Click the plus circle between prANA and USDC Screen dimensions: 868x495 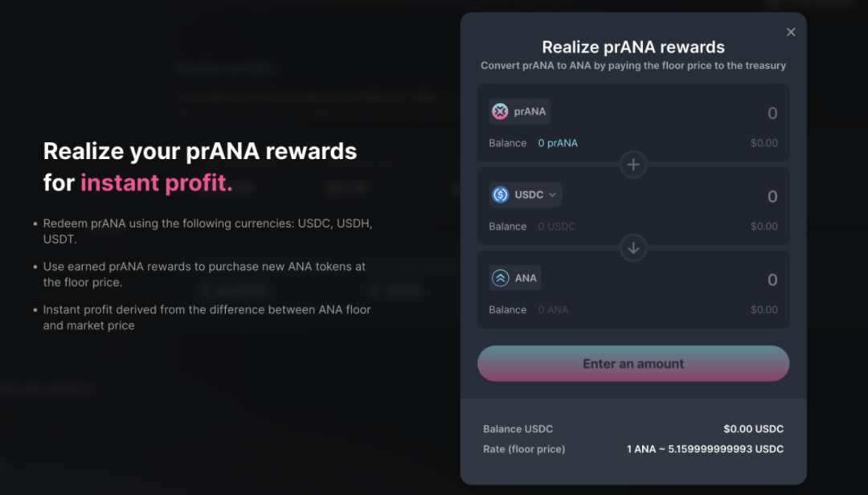tap(633, 165)
